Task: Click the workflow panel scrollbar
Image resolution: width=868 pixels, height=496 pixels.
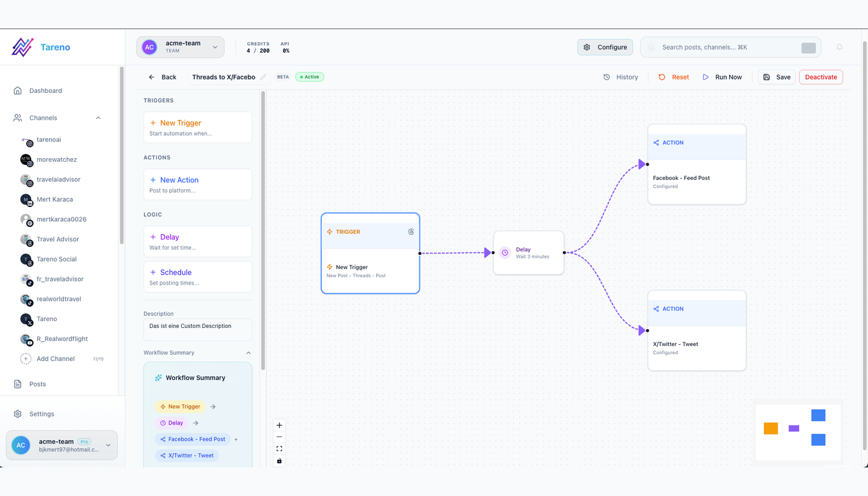Action: [x=263, y=231]
